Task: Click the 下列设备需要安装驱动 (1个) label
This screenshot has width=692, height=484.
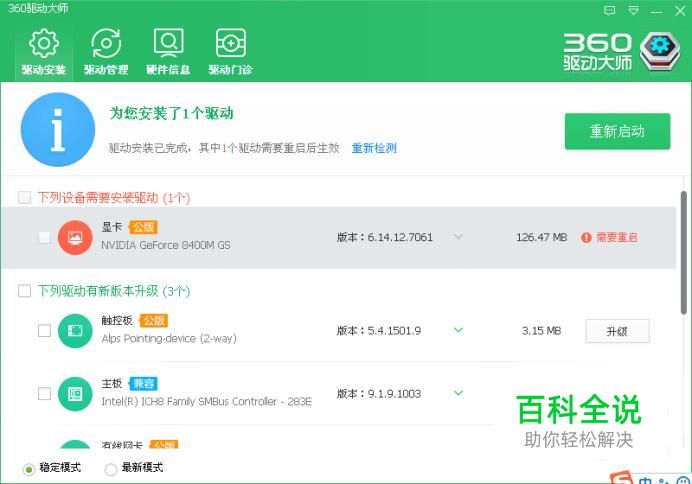Action: click(x=114, y=198)
